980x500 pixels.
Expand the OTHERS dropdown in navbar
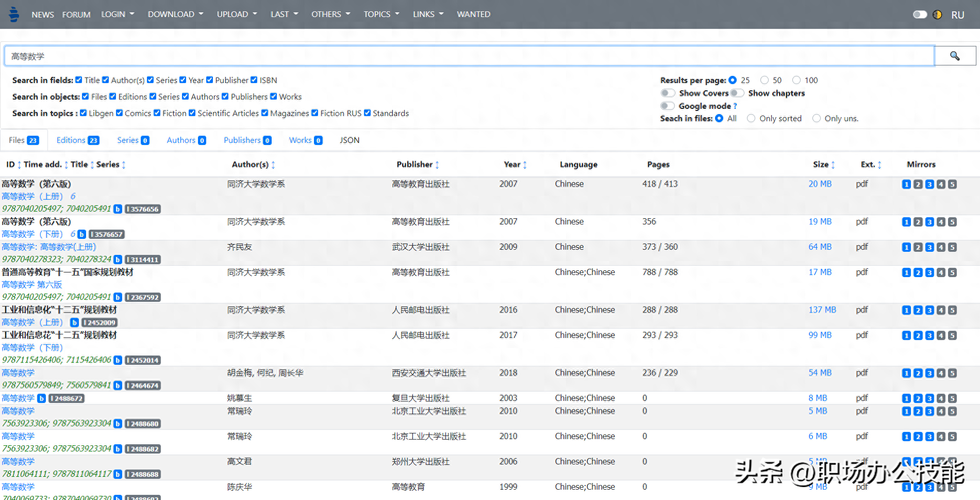pyautogui.click(x=330, y=14)
